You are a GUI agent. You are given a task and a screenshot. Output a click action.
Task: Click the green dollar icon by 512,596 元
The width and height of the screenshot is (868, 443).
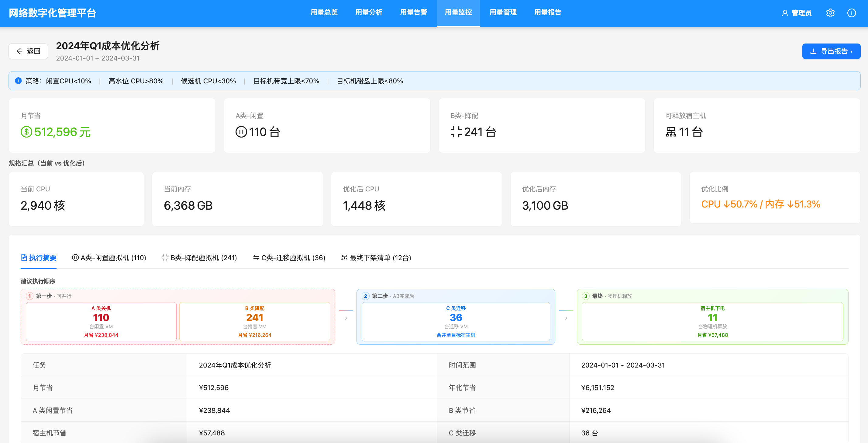[26, 132]
